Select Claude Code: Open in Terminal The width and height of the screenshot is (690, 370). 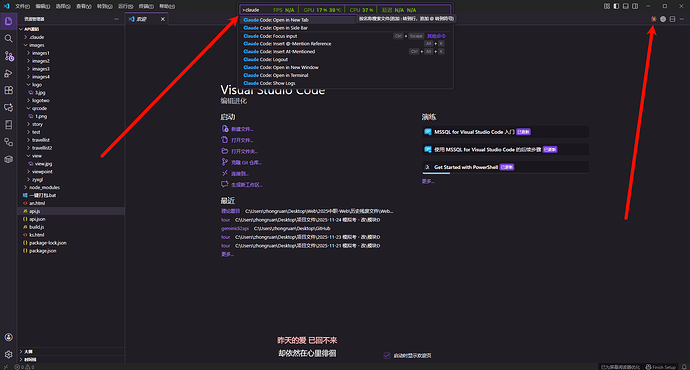tap(346, 75)
